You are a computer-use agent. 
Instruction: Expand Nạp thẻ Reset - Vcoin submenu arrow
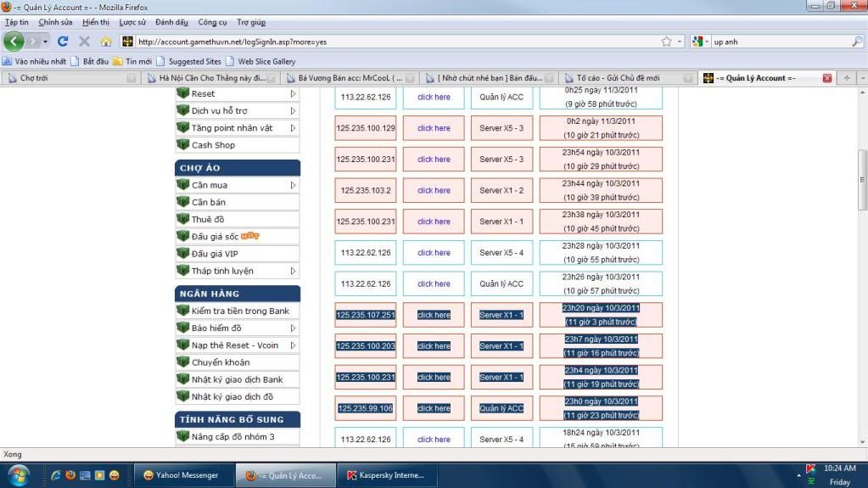(293, 345)
